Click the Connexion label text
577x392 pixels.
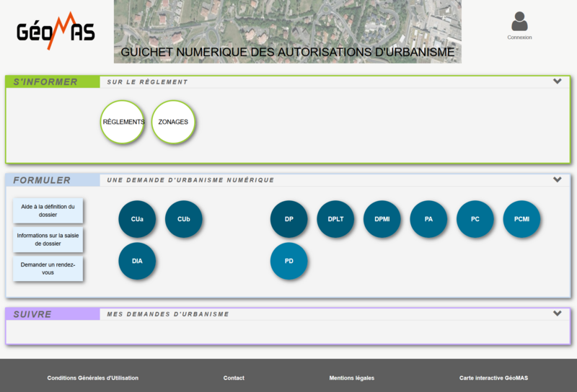[x=519, y=37]
